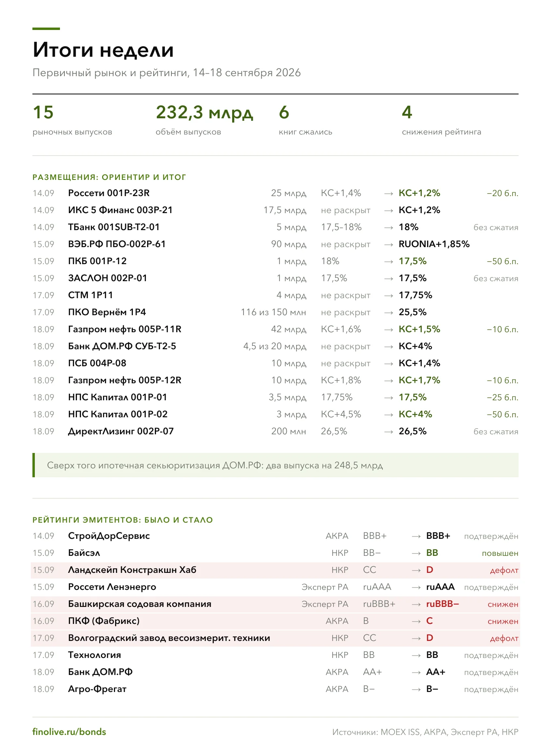Select the "ПКБ 001P-12" bond name
551x756 pixels.
(97, 261)
